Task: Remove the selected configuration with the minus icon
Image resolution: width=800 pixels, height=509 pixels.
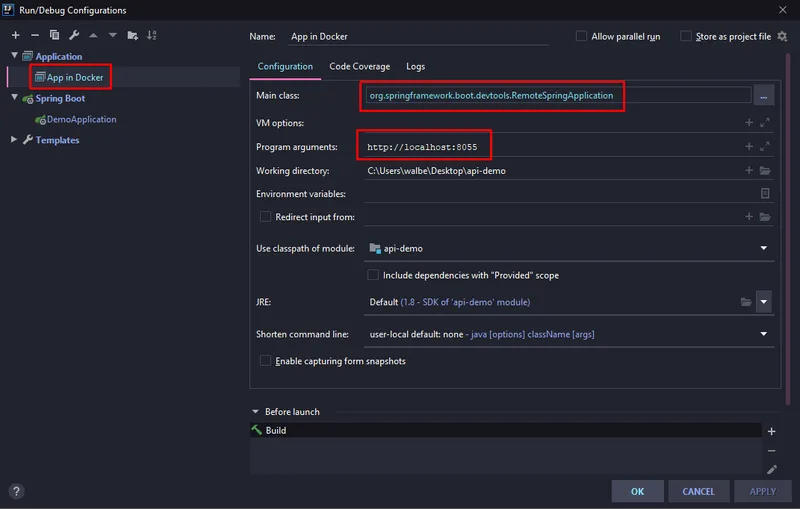Action: tap(35, 35)
